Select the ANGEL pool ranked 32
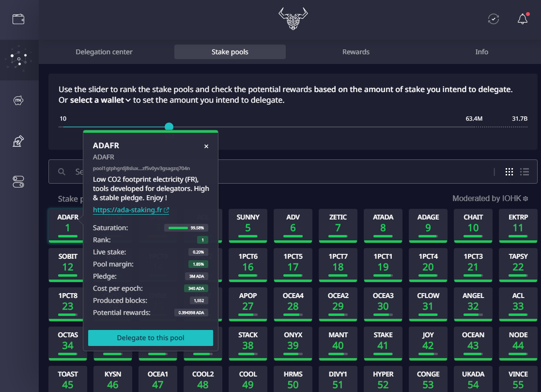This screenshot has height=392, width=541. click(473, 304)
